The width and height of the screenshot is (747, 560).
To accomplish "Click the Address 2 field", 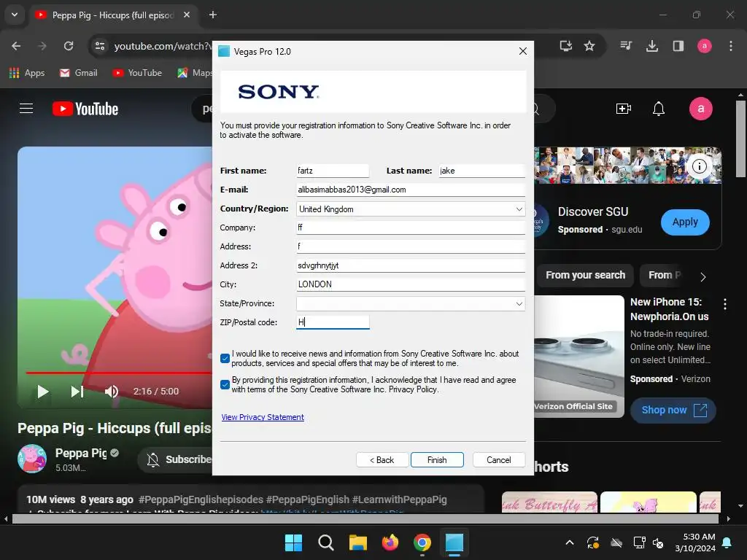I will coord(411,265).
